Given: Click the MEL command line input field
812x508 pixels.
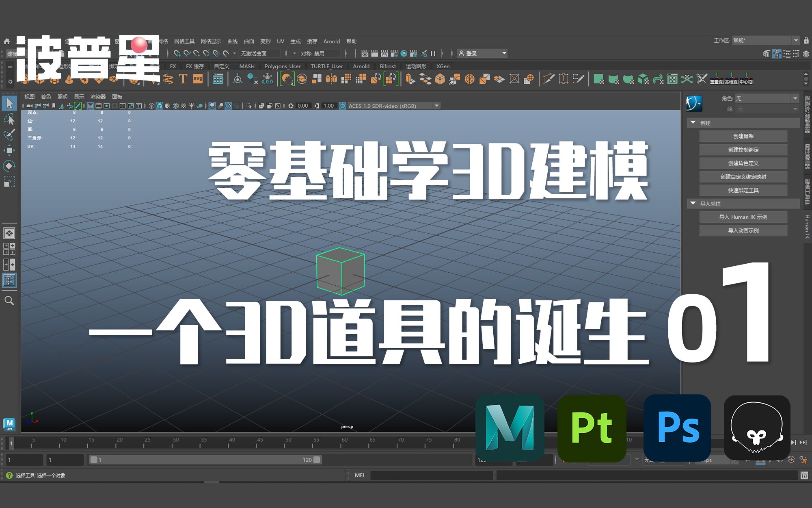Looking at the screenshot, I should pyautogui.click(x=431, y=475).
